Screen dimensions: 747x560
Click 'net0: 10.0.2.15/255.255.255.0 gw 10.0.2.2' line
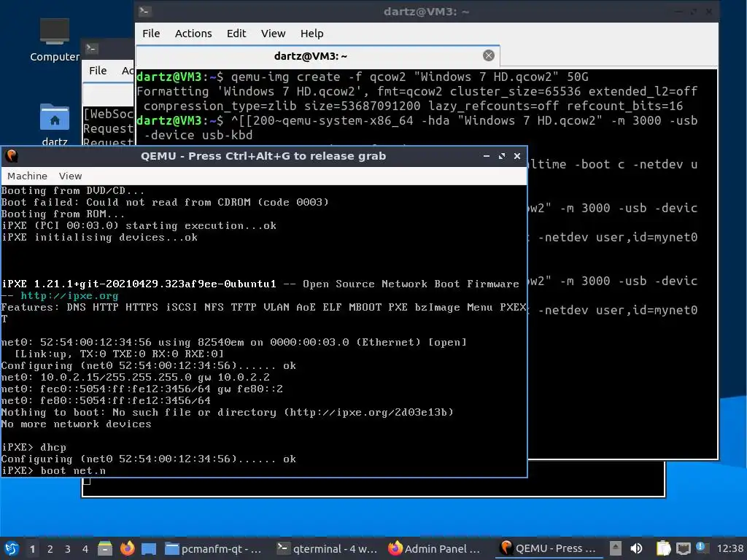135,377
